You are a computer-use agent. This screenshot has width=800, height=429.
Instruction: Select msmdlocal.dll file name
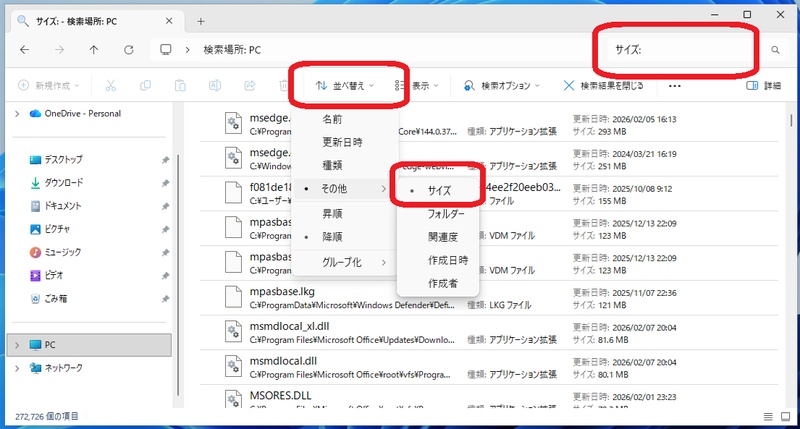pyautogui.click(x=283, y=361)
